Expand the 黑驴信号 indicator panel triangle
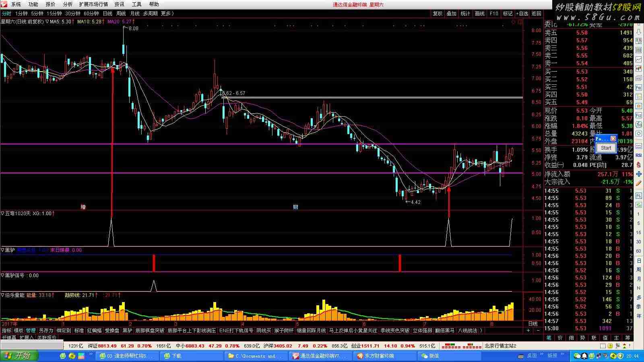Screen dimensions: 644x362 point(2,276)
